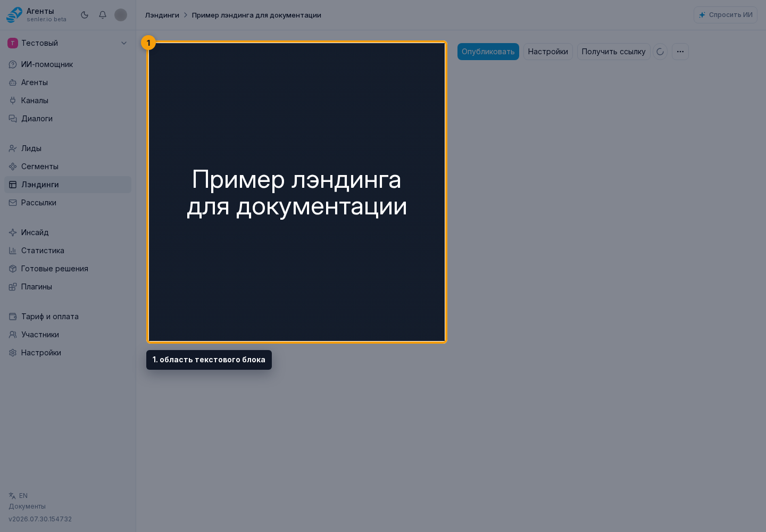Open Диалоги section
766x532 pixels.
tap(68, 119)
